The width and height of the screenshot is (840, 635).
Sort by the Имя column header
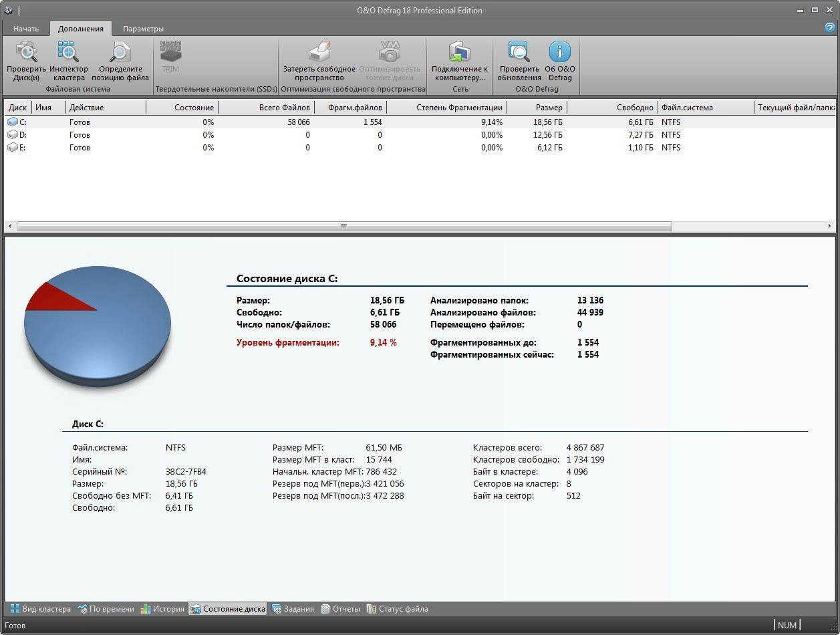coord(48,108)
